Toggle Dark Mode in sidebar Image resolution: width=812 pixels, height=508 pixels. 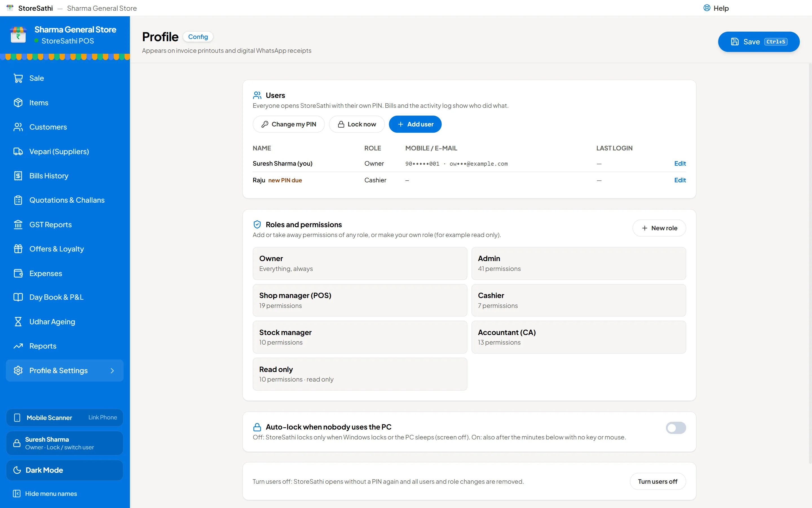tap(65, 470)
